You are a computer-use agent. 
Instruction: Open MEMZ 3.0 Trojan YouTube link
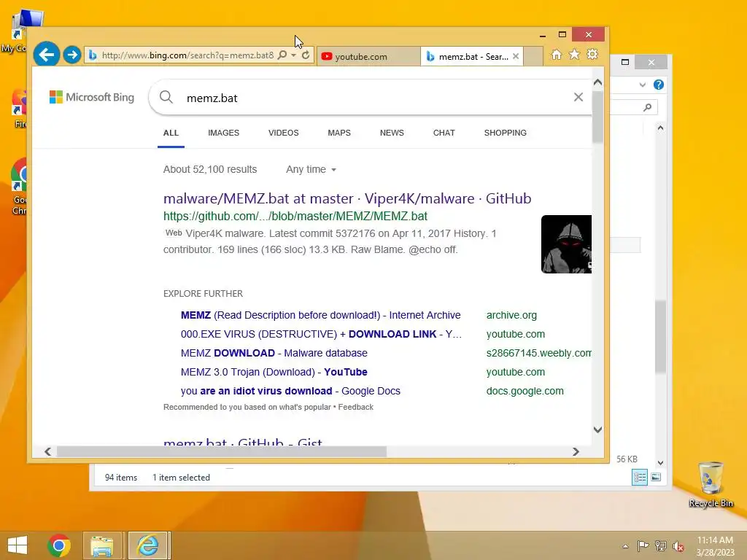(274, 372)
